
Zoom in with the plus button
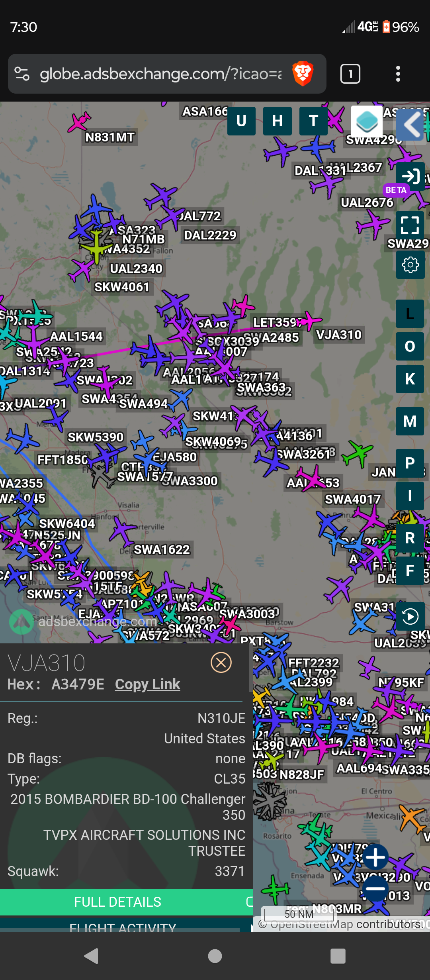coord(375,857)
